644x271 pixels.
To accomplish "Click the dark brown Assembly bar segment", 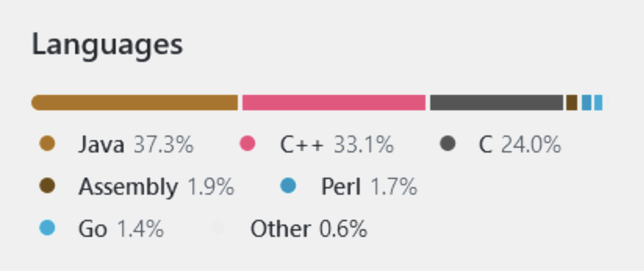I will tap(572, 103).
